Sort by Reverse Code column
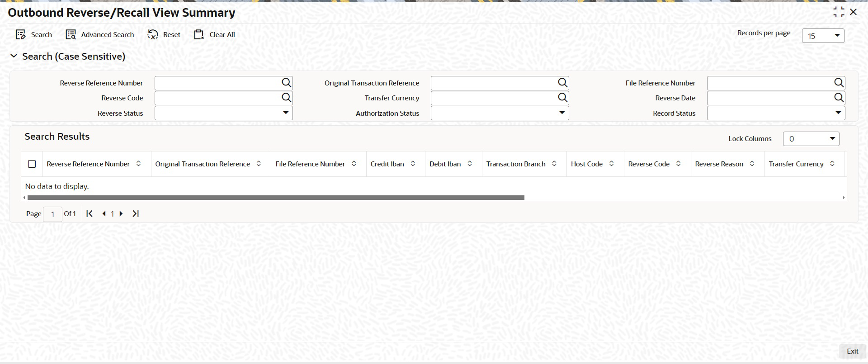868x364 pixels. tap(678, 164)
